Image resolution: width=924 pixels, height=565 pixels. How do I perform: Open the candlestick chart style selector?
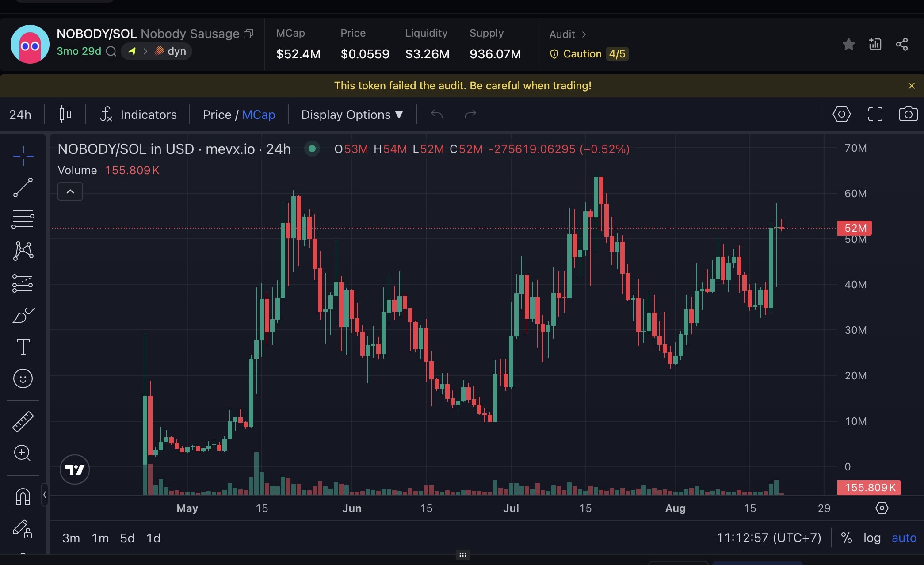point(65,115)
